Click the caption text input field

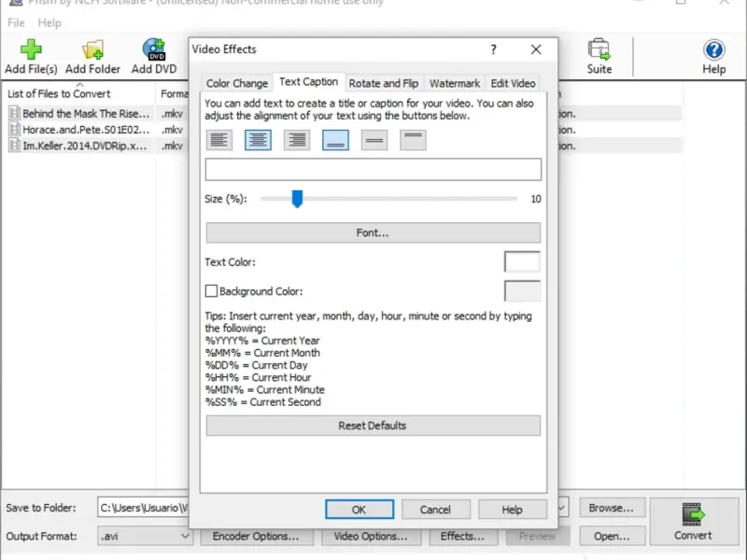point(373,170)
